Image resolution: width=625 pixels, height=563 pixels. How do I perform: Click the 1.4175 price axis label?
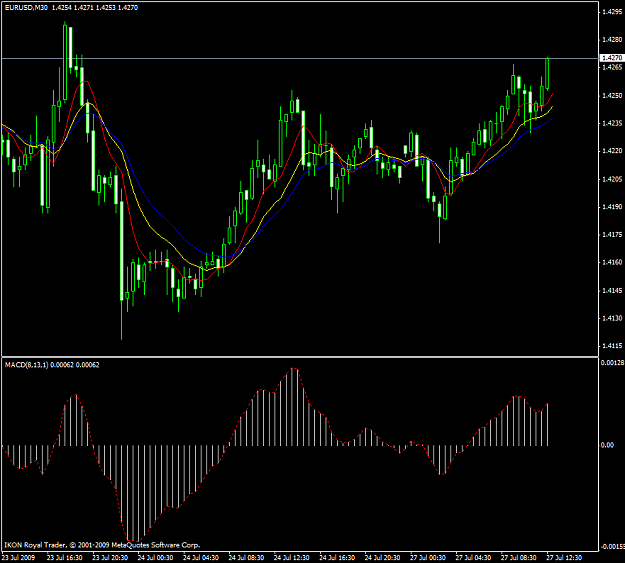point(612,234)
